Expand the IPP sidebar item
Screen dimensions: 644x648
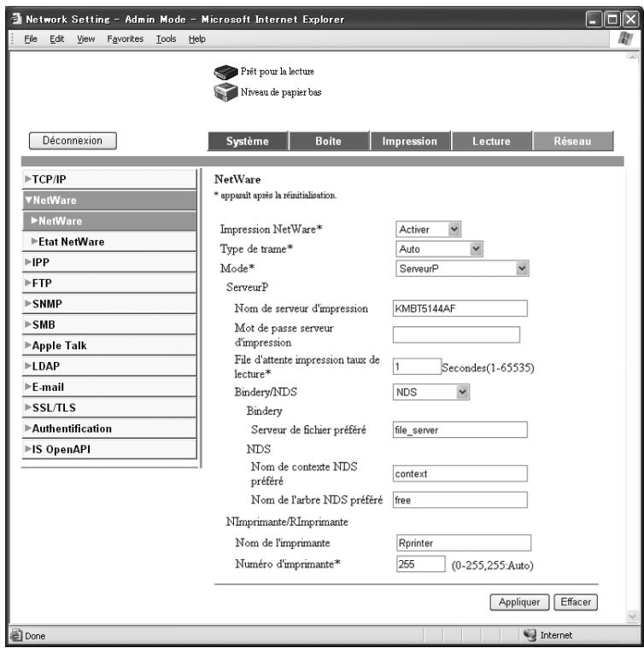pos(109,262)
